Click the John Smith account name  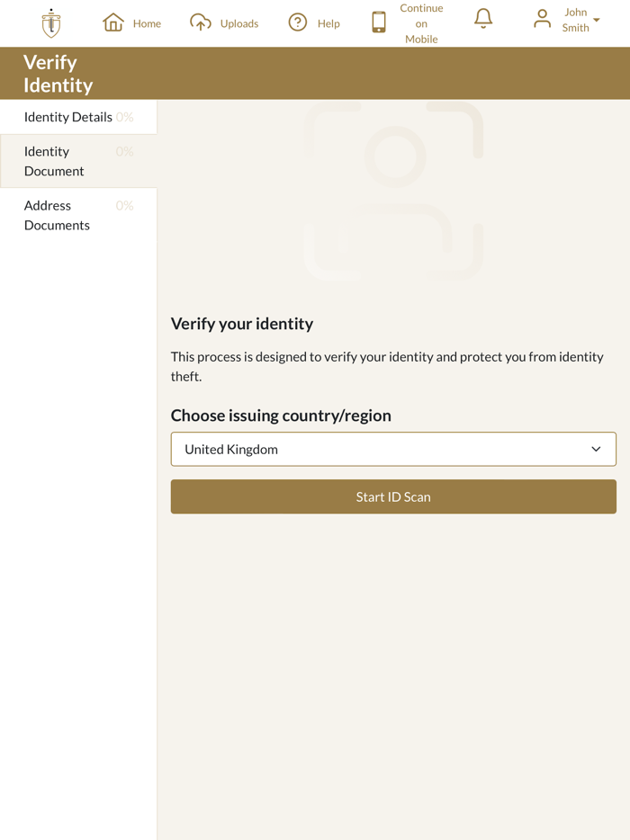pyautogui.click(x=576, y=20)
